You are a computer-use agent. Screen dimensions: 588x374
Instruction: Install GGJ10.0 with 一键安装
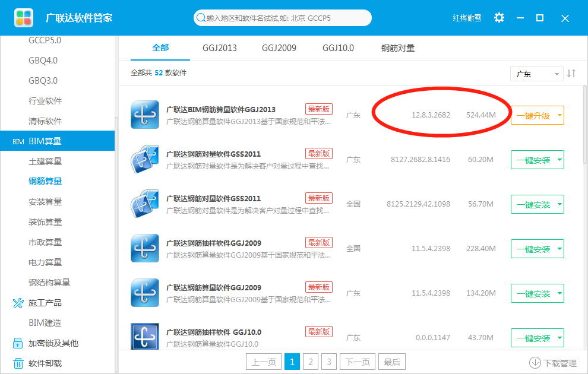click(533, 338)
